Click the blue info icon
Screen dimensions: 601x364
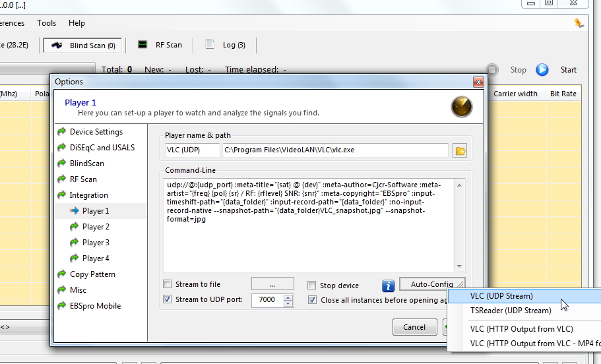tap(388, 286)
